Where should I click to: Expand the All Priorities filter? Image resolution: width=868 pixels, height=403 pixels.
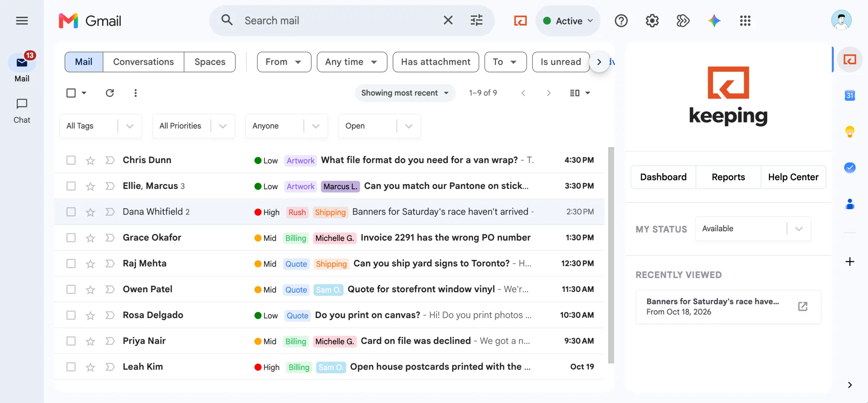coord(193,126)
